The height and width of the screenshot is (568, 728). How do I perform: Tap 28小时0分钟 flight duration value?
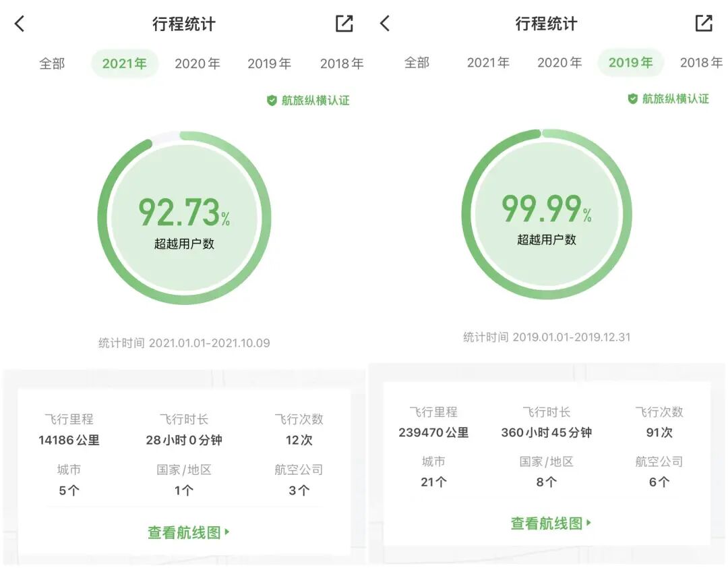pyautogui.click(x=184, y=440)
